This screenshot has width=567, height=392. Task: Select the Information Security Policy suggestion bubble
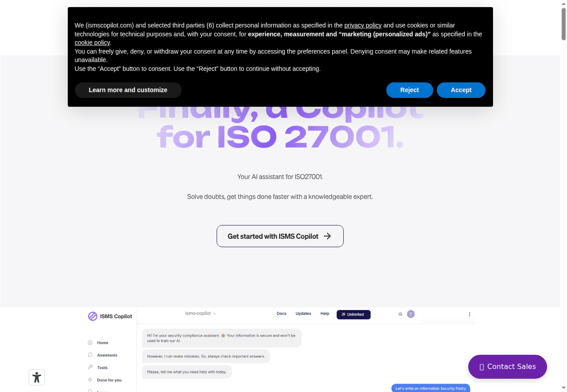pos(430,388)
